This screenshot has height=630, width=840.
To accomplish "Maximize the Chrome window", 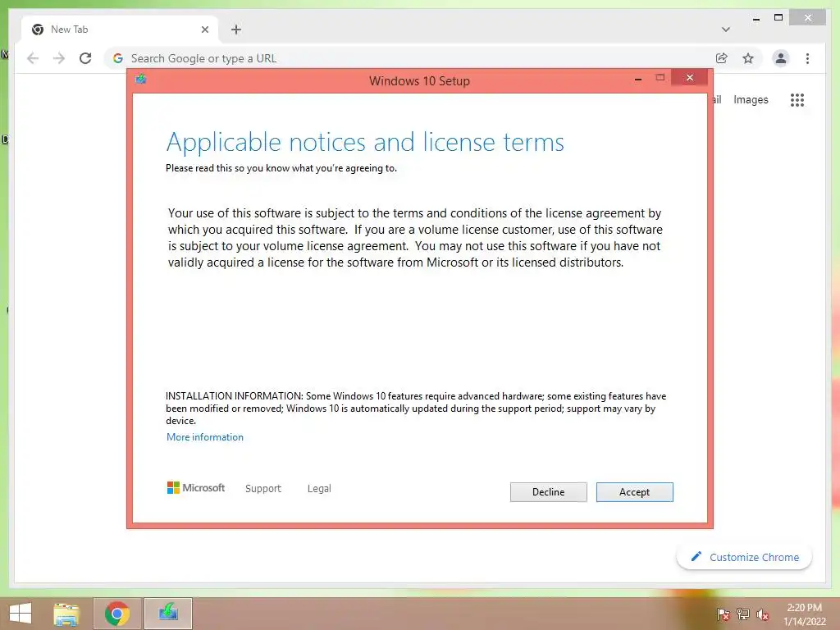I will 778,18.
